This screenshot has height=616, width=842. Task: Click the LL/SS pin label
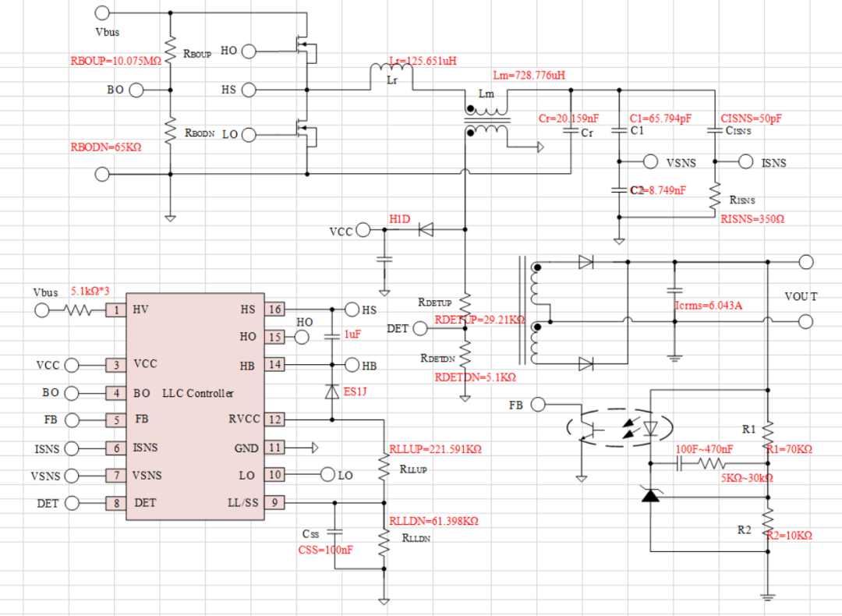click(243, 503)
